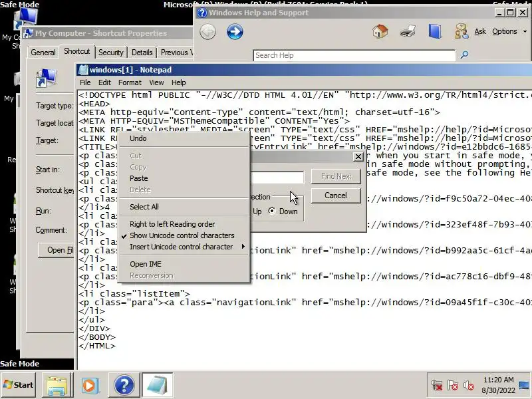Viewport: 532px width, 399px height.
Task: Click Cancel in the Find dialog
Action: tap(336, 196)
